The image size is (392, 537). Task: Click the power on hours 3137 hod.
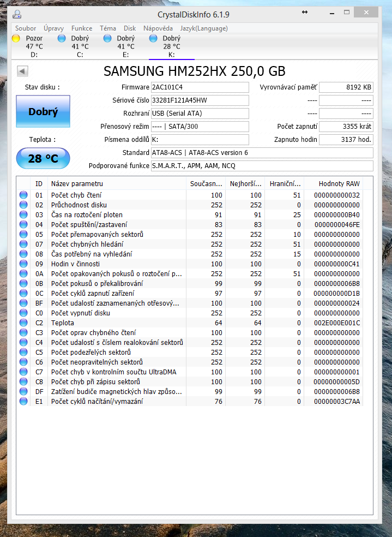coord(346,139)
